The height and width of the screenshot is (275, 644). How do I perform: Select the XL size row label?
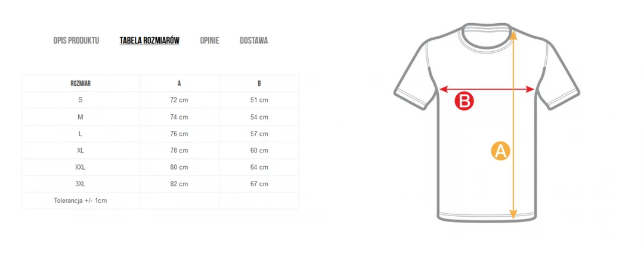click(x=80, y=151)
